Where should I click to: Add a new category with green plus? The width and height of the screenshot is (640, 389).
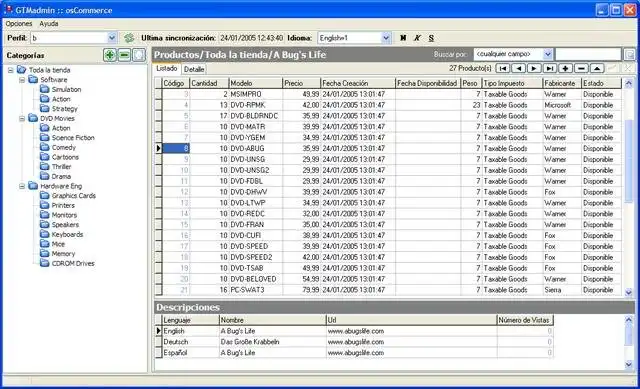pos(109,55)
